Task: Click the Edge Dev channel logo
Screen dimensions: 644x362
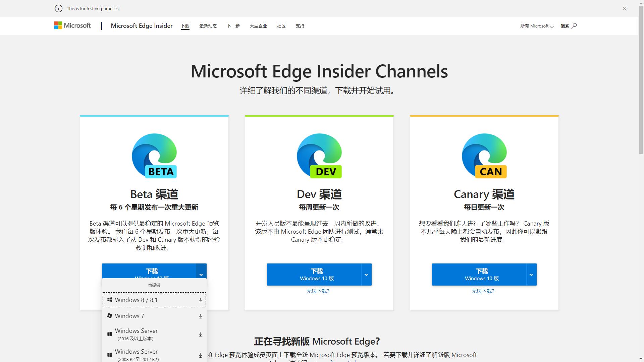Action: [319, 156]
